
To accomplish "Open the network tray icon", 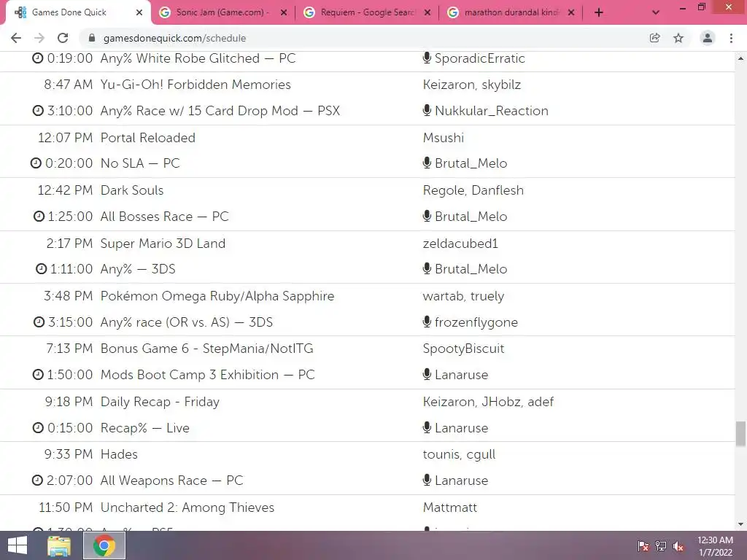I will point(661,546).
